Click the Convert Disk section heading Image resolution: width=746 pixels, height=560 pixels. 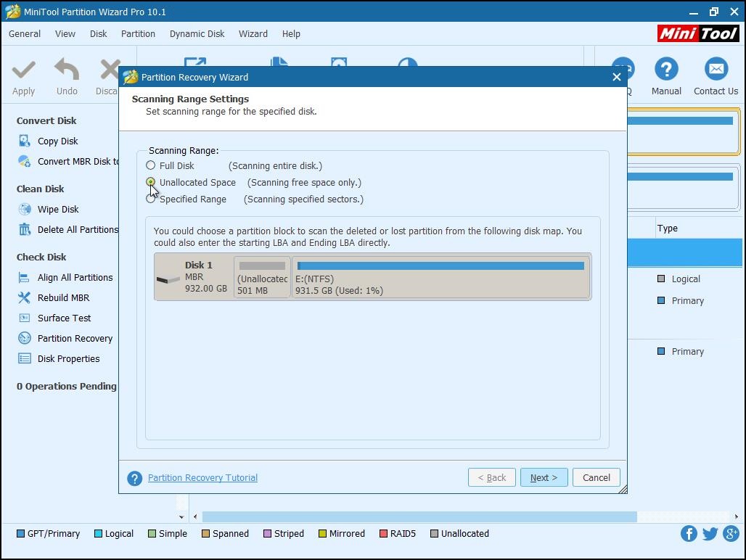[x=46, y=120]
